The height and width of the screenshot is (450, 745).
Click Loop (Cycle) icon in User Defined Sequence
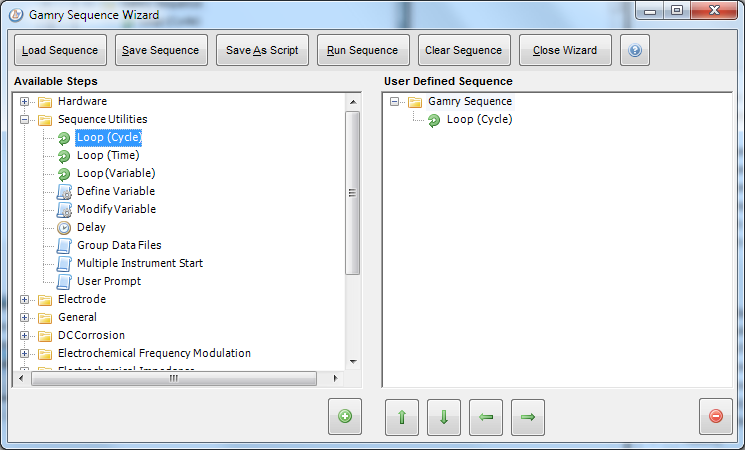[434, 120]
